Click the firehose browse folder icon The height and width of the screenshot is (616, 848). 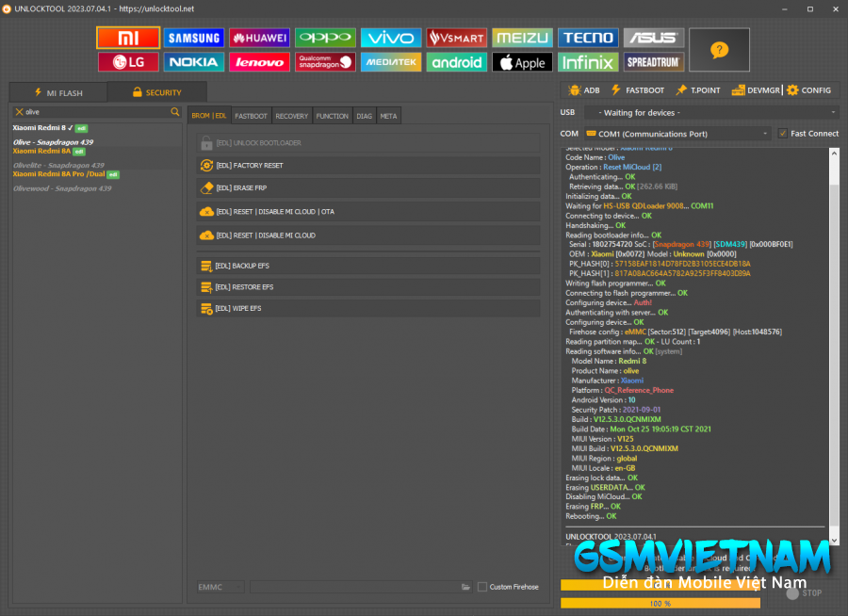465,587
